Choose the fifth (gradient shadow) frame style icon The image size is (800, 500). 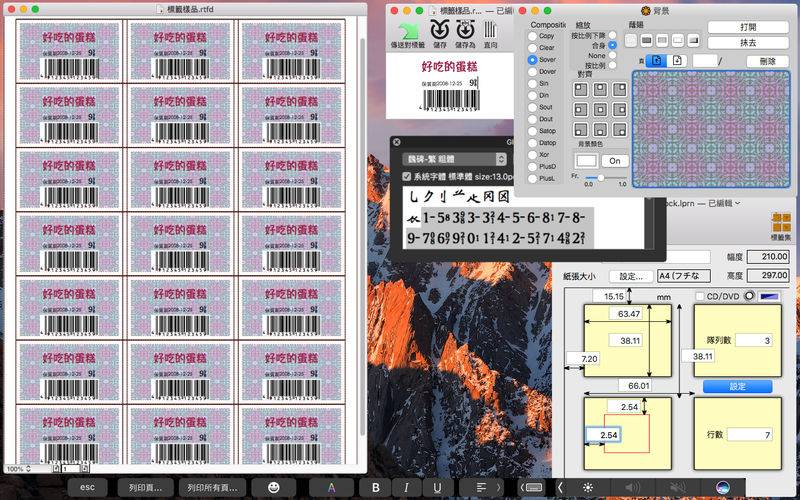coord(693,40)
